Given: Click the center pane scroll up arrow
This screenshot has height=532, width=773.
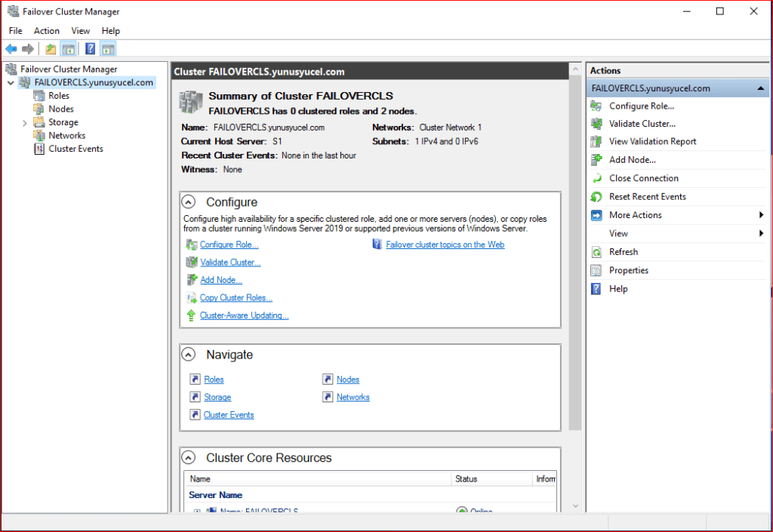Looking at the screenshot, I should click(575, 70).
